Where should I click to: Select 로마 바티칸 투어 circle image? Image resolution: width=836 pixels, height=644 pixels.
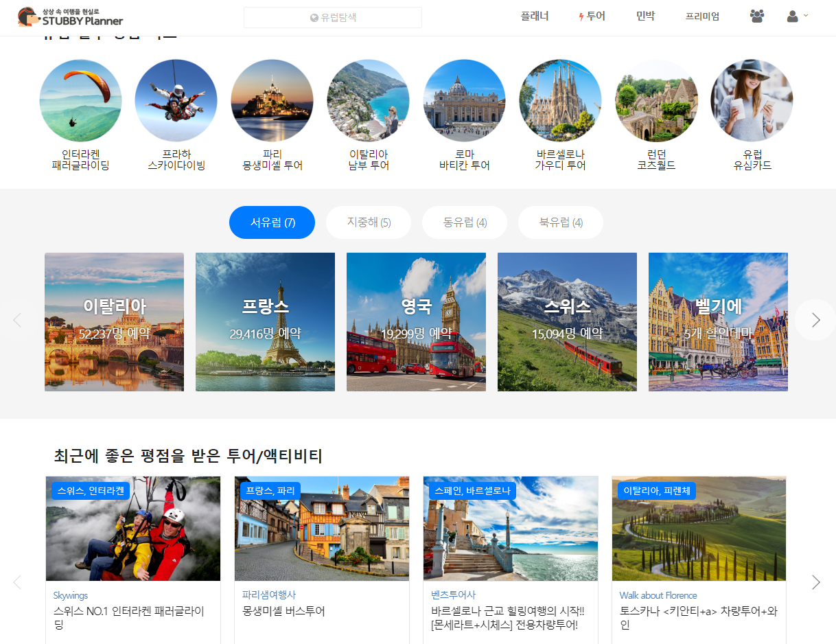[465, 100]
